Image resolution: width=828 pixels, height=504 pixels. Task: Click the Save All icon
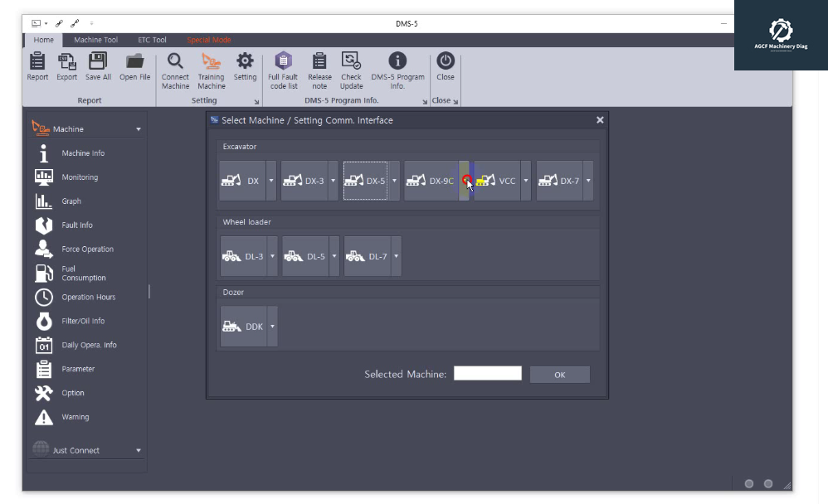[98, 61]
